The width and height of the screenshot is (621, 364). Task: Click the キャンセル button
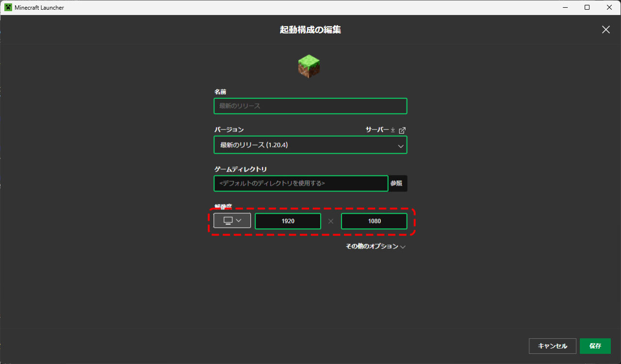point(553,346)
